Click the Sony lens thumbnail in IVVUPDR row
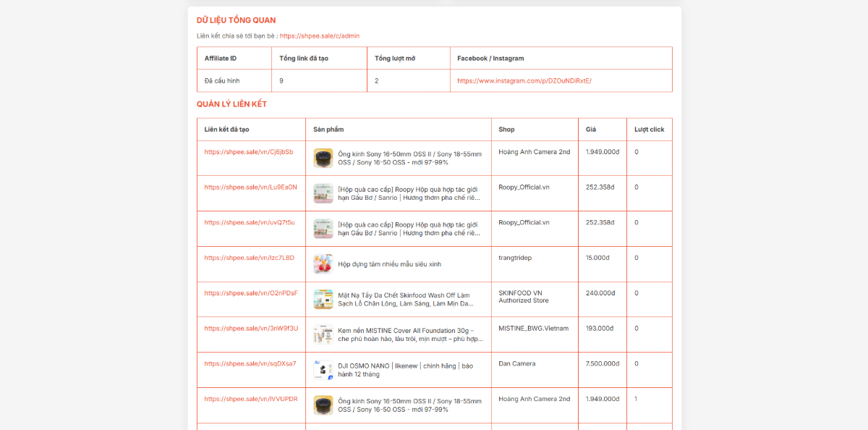 click(x=323, y=405)
